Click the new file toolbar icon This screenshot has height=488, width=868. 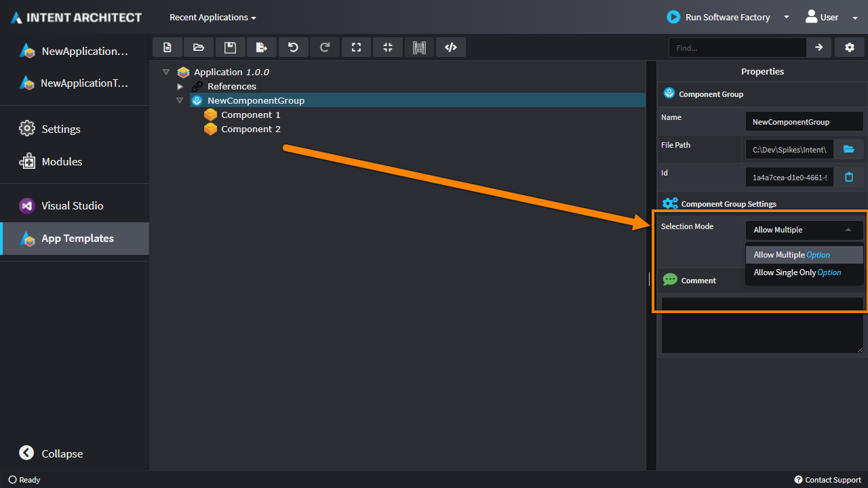pos(167,47)
